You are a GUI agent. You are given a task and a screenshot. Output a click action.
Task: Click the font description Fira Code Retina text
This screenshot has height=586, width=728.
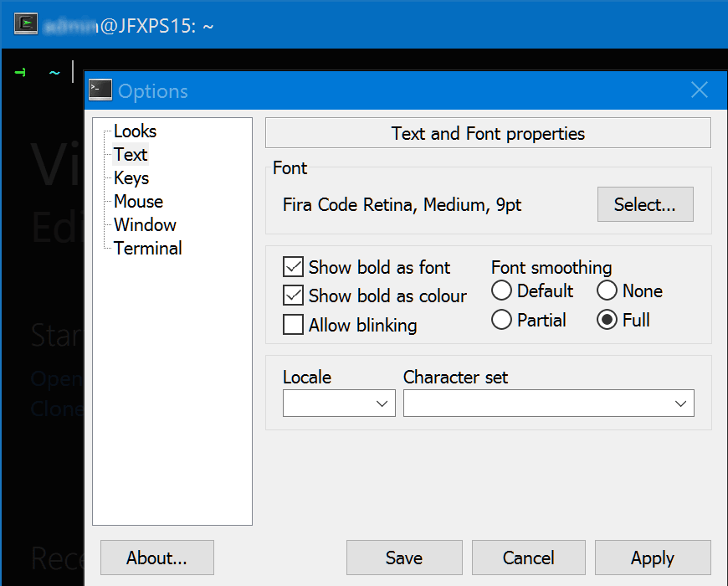tap(402, 205)
